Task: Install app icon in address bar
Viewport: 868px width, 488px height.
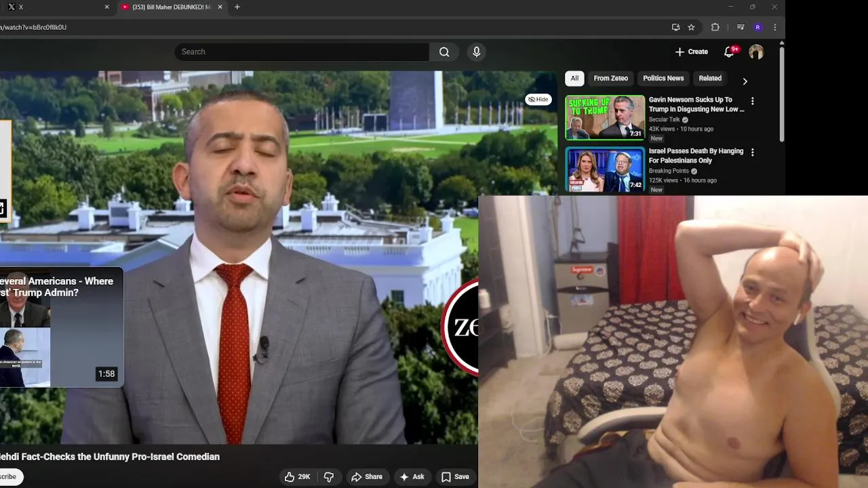Action: 675,27
